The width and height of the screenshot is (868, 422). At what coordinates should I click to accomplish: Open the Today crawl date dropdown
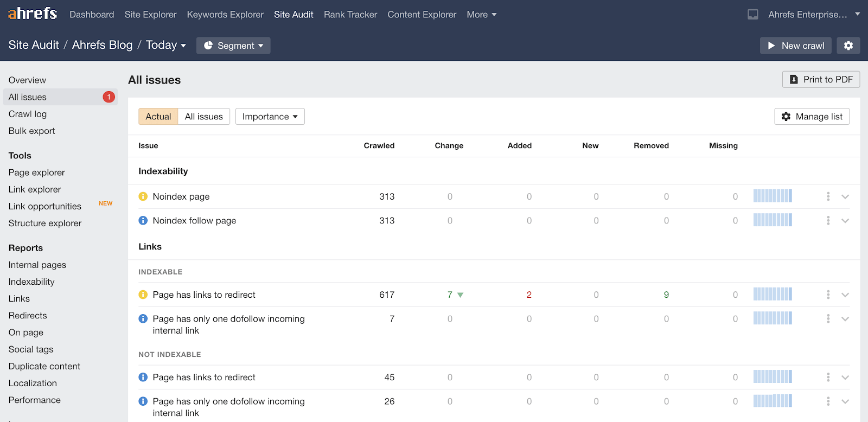click(x=165, y=46)
